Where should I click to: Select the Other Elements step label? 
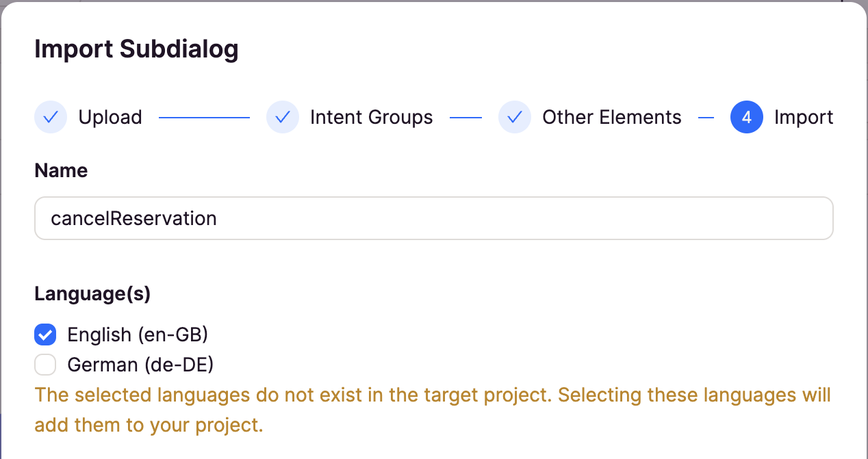coord(612,117)
